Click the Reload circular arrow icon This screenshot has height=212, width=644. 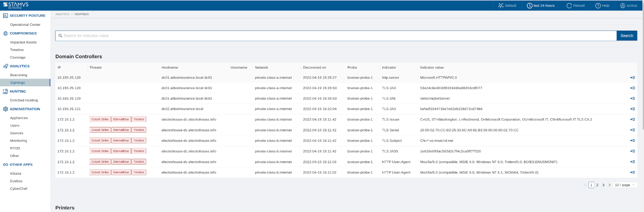(x=569, y=6)
